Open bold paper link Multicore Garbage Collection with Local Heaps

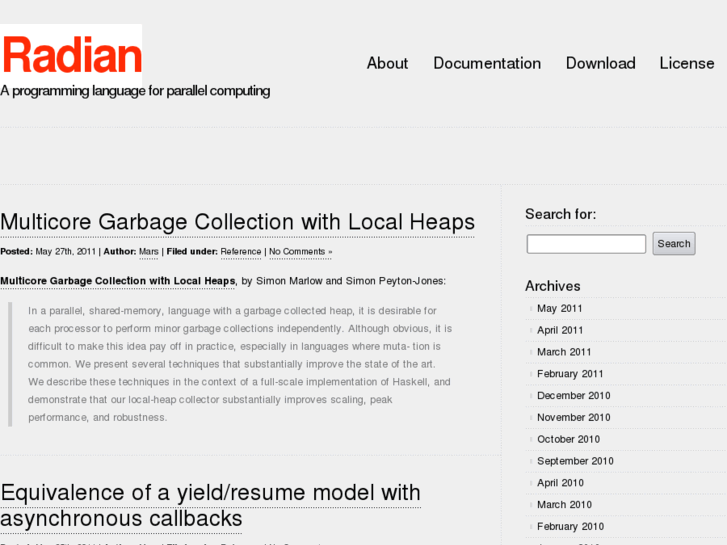click(118, 281)
